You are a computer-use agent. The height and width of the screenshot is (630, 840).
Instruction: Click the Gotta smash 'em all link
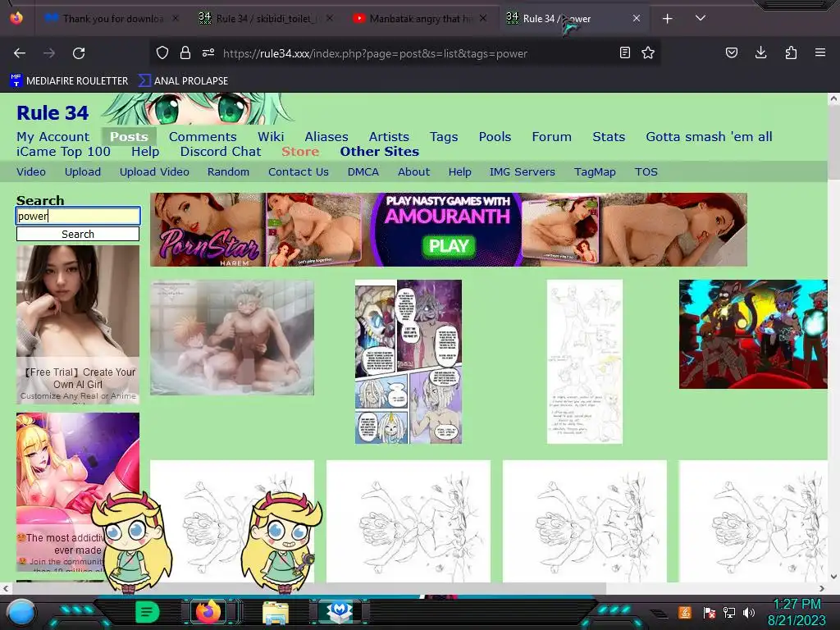click(709, 137)
